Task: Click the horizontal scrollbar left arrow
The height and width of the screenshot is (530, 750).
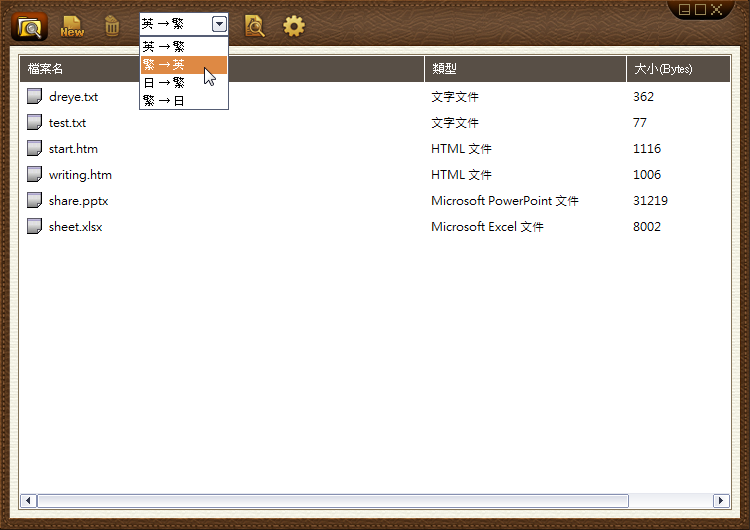Action: tap(28, 501)
